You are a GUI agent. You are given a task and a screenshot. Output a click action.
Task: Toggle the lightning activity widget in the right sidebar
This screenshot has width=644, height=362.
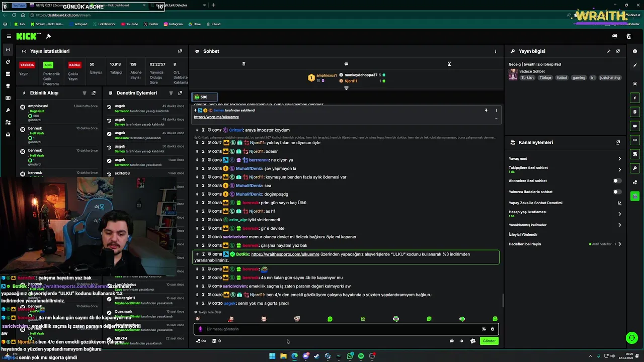point(635,98)
